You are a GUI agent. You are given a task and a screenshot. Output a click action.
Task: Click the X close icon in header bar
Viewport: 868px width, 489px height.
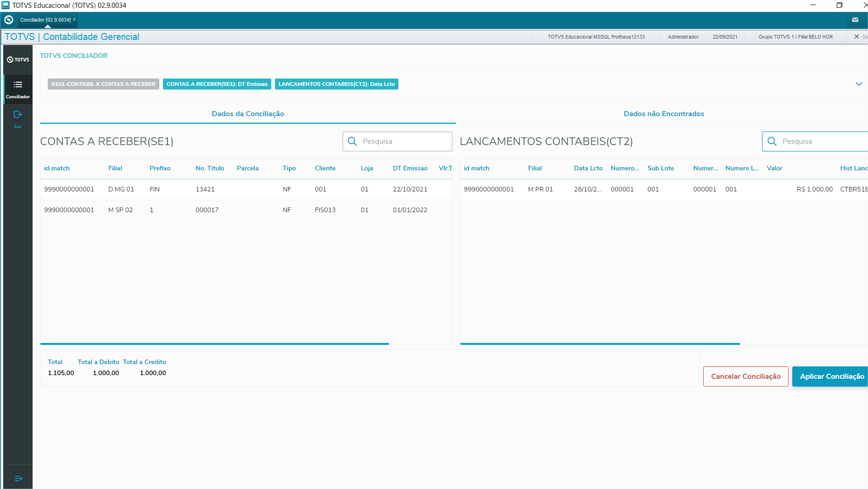pyautogui.click(x=857, y=37)
